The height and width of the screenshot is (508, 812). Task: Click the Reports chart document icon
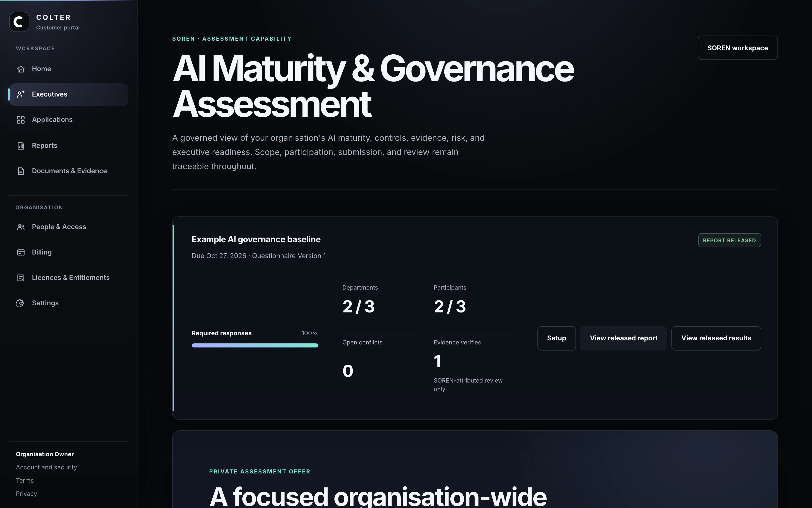point(21,146)
